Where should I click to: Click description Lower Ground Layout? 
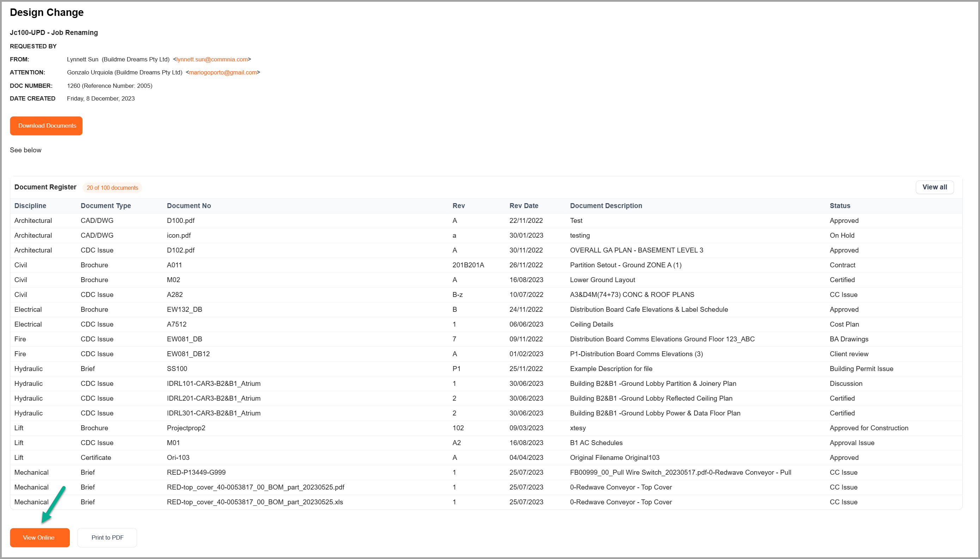602,280
